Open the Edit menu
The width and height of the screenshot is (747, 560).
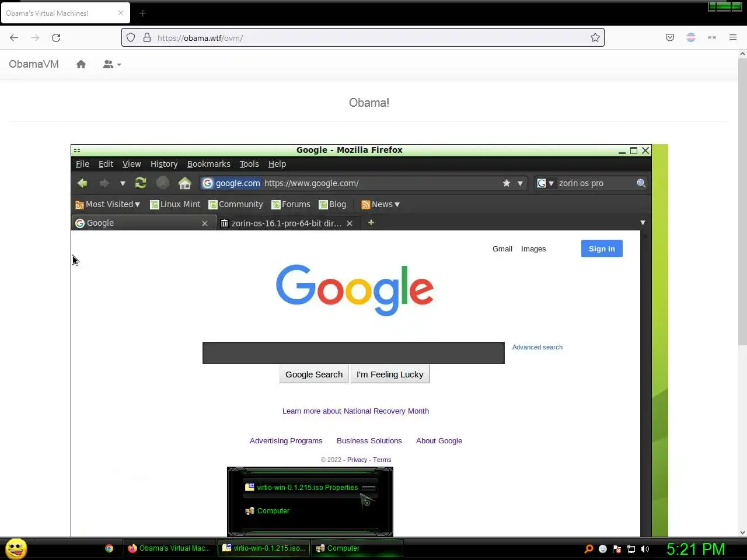[106, 164]
